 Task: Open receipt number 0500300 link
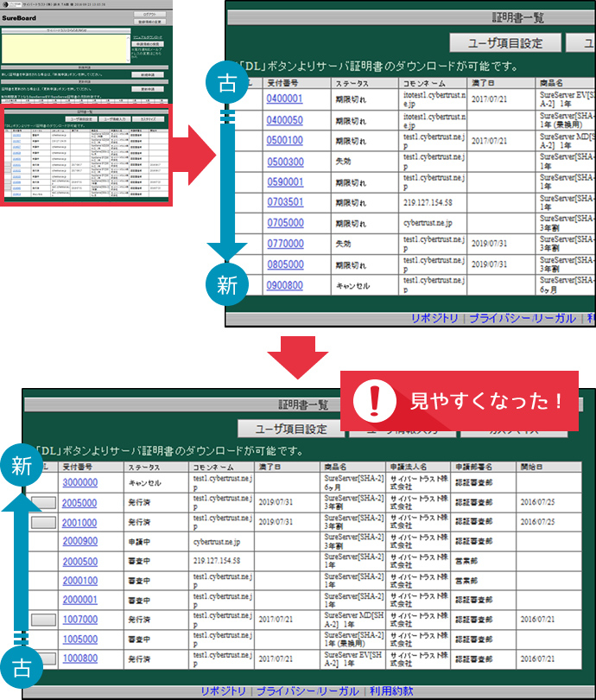point(284,162)
